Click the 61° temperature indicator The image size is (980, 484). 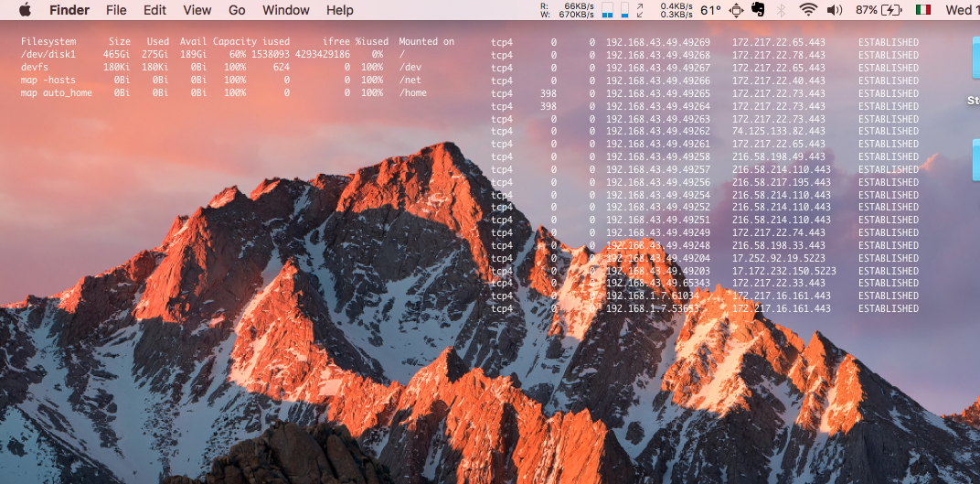tap(710, 10)
